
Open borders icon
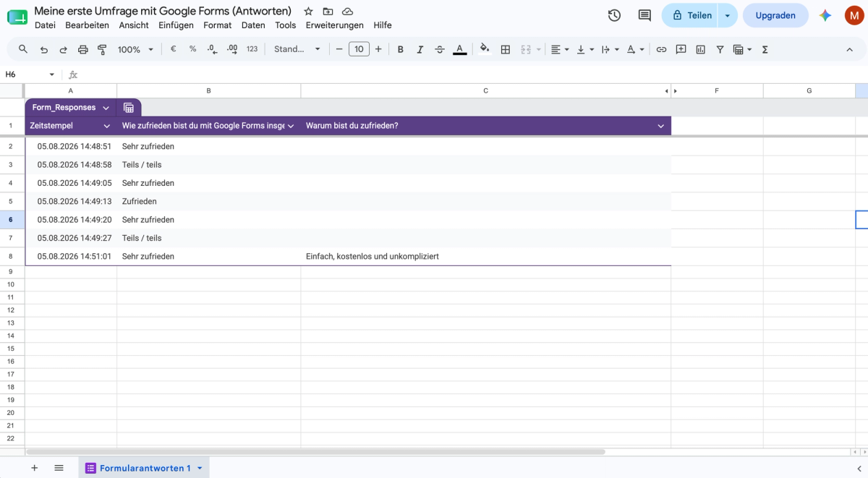[x=506, y=49]
